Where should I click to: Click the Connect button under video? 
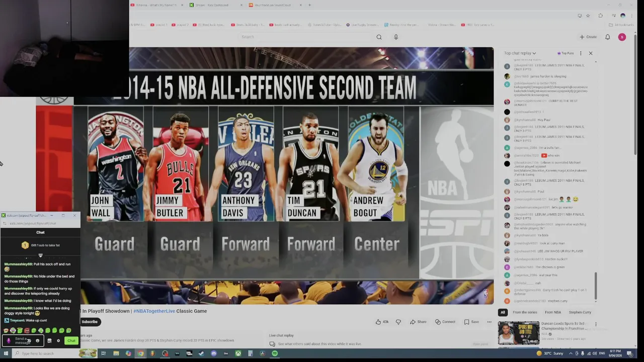tap(445, 322)
